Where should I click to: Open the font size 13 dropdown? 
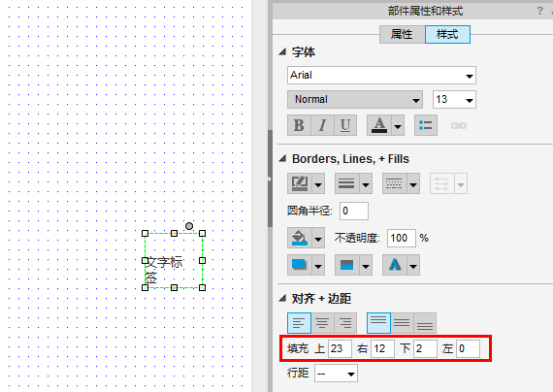coord(454,100)
